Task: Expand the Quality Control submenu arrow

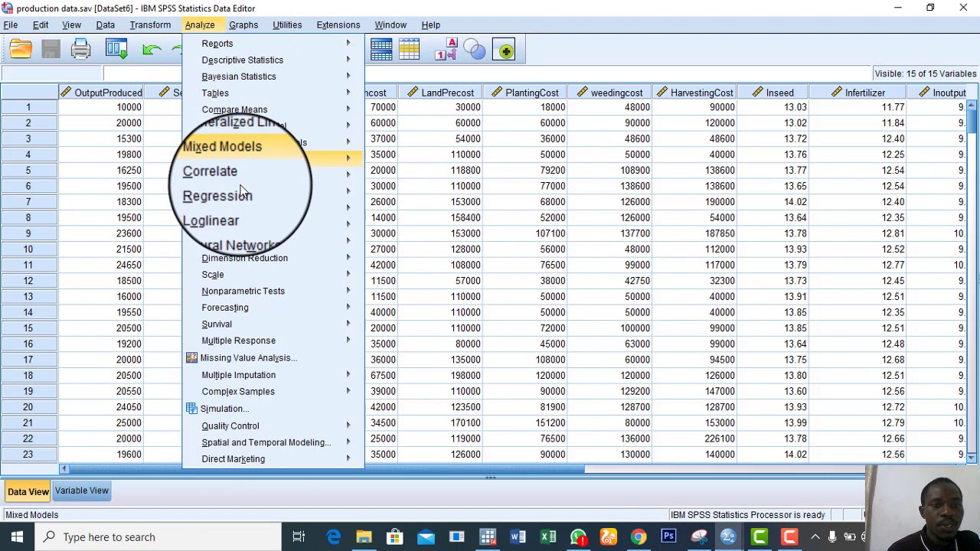Action: coord(348,425)
